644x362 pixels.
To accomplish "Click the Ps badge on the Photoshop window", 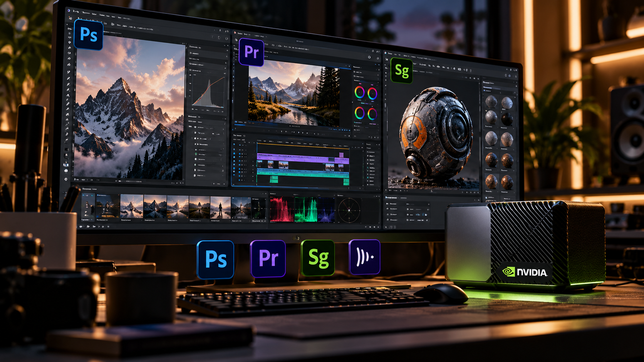I will pyautogui.click(x=89, y=35).
